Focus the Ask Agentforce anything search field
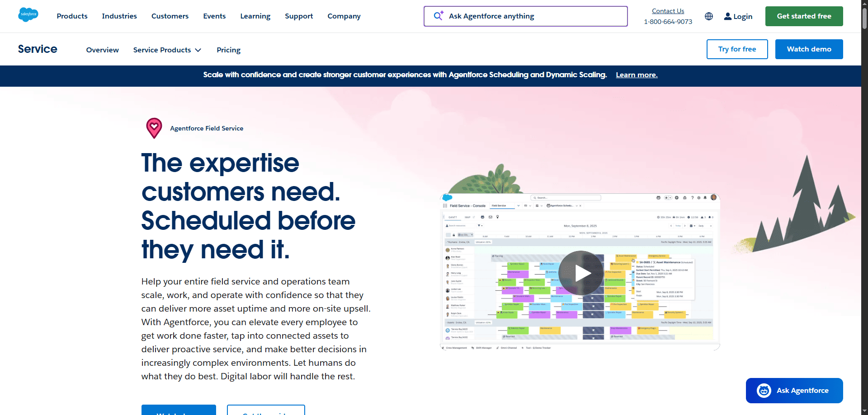This screenshot has height=415, width=868. (x=525, y=16)
